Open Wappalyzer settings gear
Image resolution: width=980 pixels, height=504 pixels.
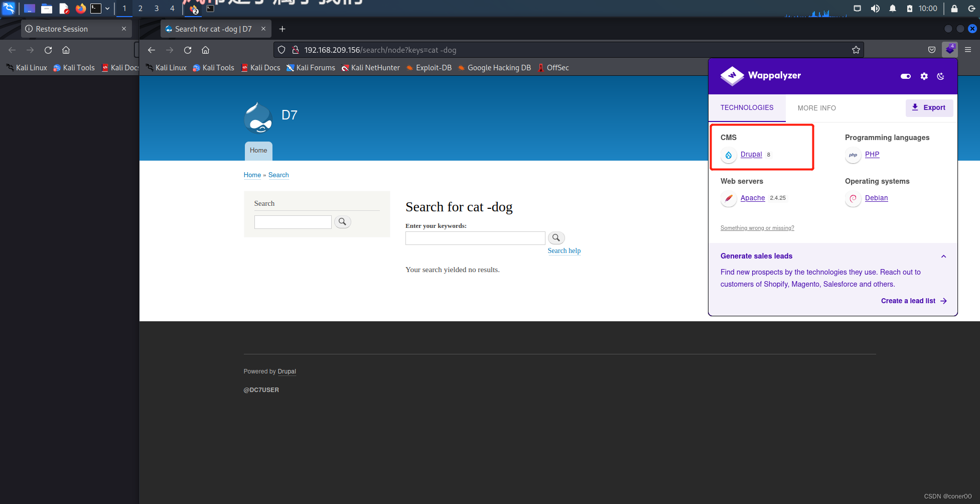(x=924, y=76)
